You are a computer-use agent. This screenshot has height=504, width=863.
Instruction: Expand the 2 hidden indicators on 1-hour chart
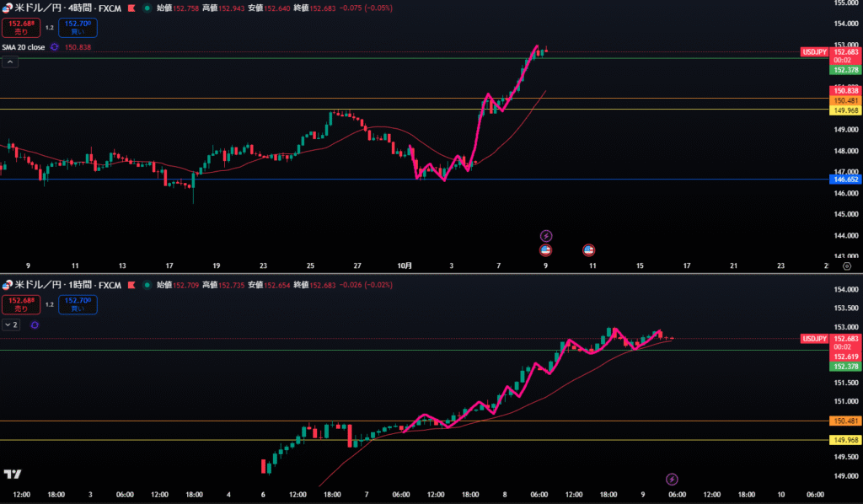click(x=11, y=324)
